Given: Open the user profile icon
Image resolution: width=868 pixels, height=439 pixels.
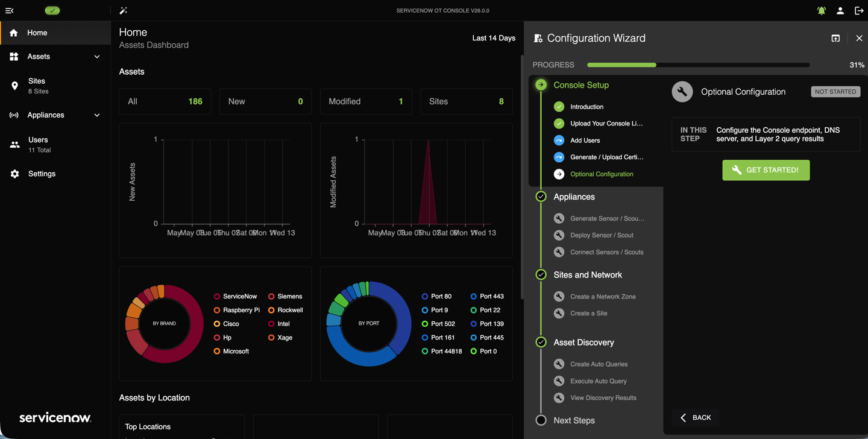Looking at the screenshot, I should point(840,11).
